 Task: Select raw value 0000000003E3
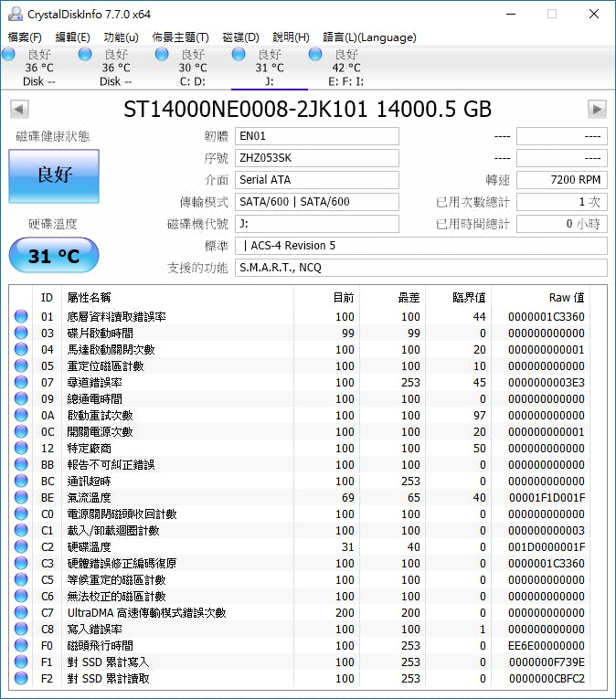pos(547,383)
